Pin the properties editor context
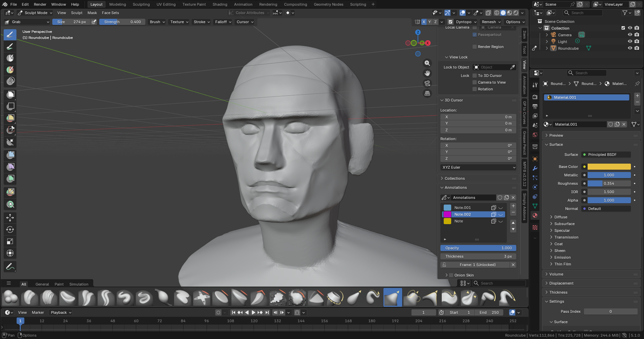This screenshot has width=644, height=339. coord(637,84)
